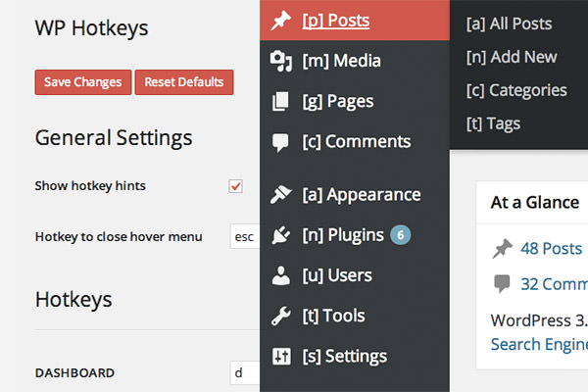Click the pushpin icon beside 48 Posts
This screenshot has width=588, height=392.
pos(503,248)
